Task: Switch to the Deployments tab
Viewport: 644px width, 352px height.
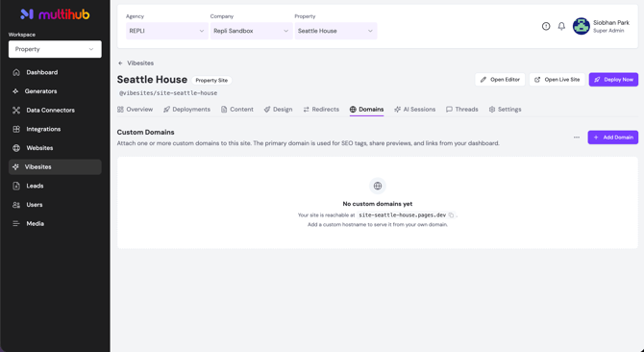Action: coord(186,110)
